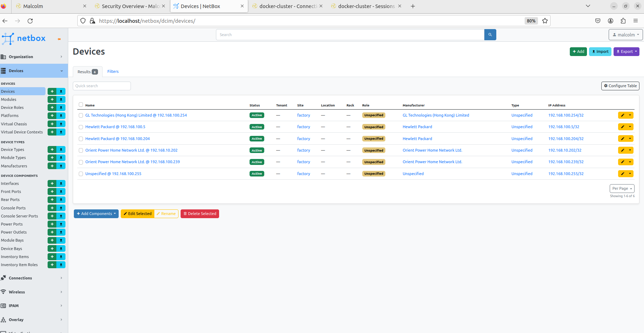
Task: Click the pencil edit icon for Hewlett Packard @ 192.168.100.5
Action: click(622, 127)
